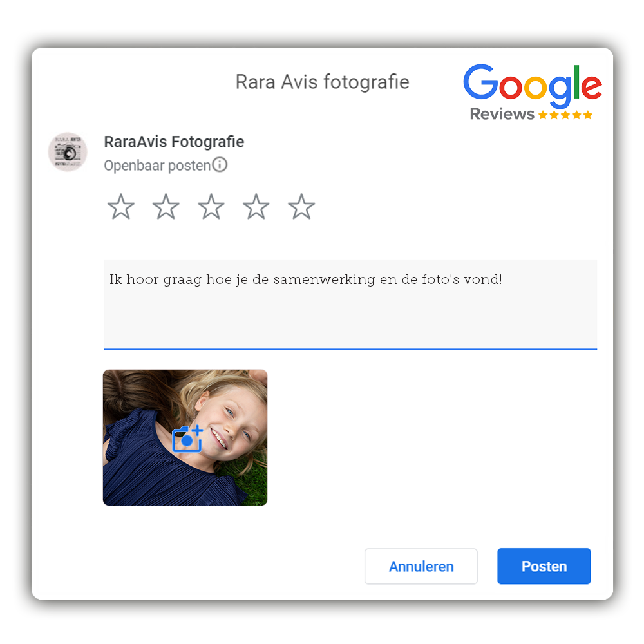Select the second rating star
The image size is (644, 644).
[x=166, y=206]
